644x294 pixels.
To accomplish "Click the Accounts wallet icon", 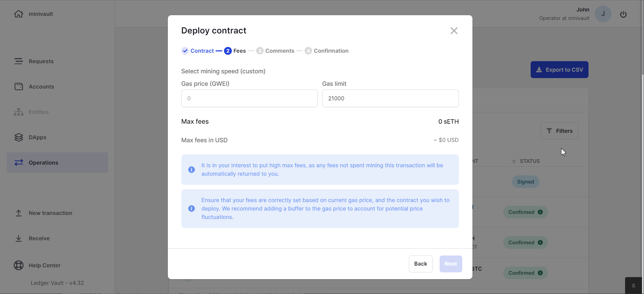I will tap(19, 87).
